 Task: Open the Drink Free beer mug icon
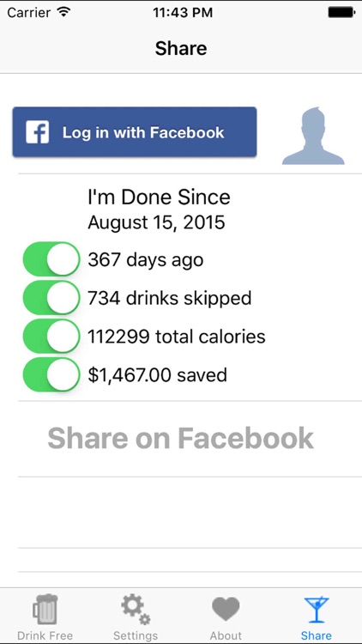point(45,610)
